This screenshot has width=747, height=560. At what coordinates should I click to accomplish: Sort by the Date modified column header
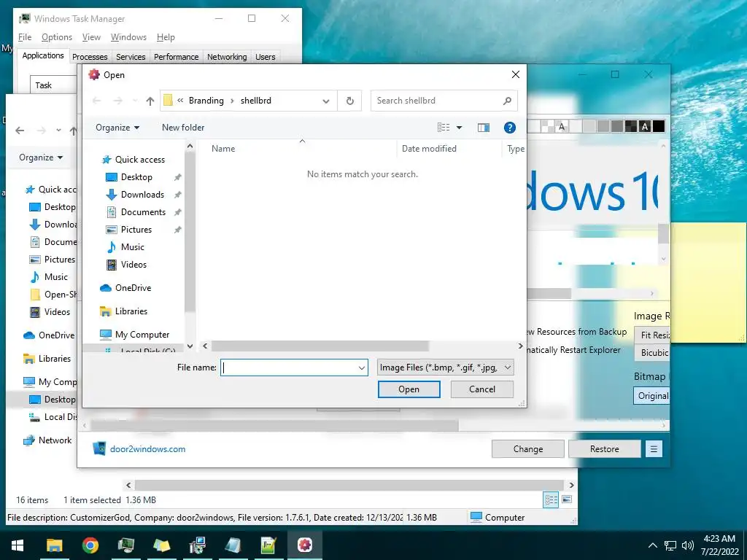pyautogui.click(x=429, y=149)
